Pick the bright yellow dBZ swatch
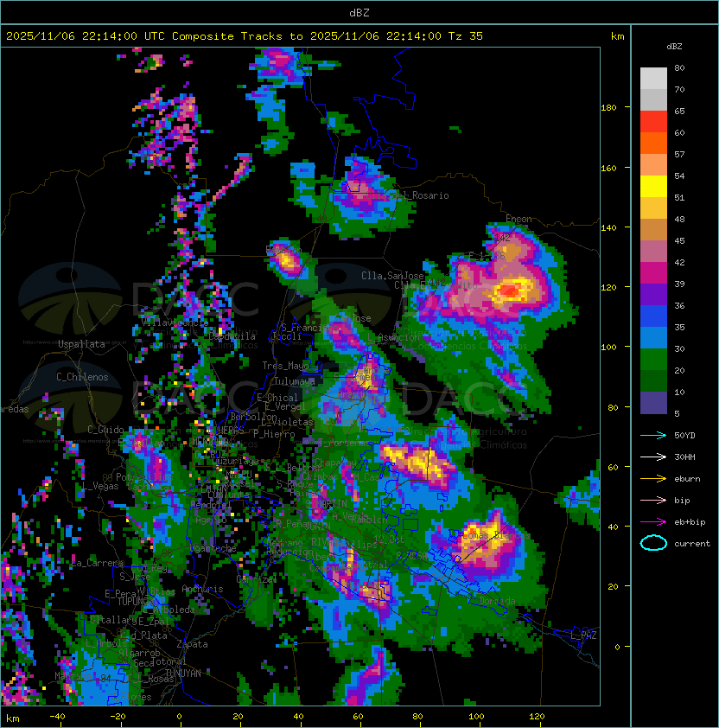Screen dimensions: 719x728 click(x=653, y=187)
